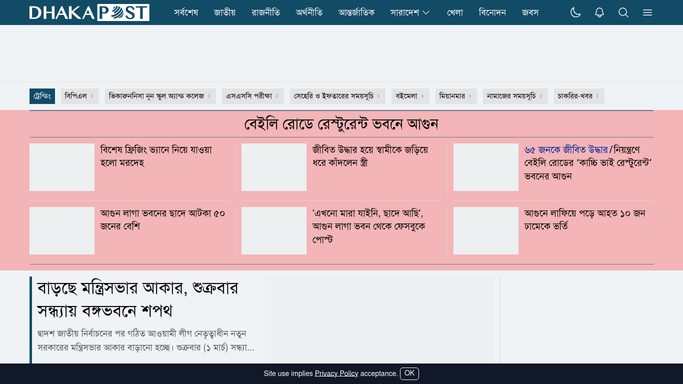Click the ট্রেন্ডিং label button
The image size is (683, 384).
tap(42, 96)
